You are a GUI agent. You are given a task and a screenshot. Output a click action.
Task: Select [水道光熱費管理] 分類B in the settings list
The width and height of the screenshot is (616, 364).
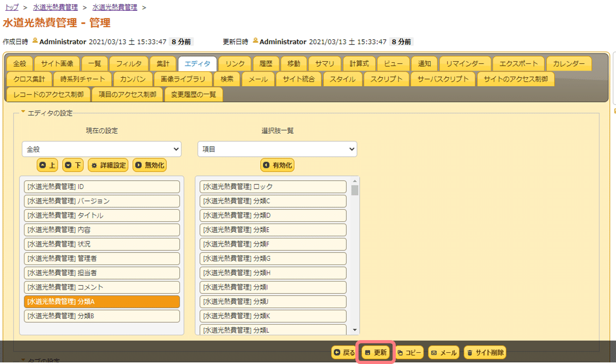point(101,315)
